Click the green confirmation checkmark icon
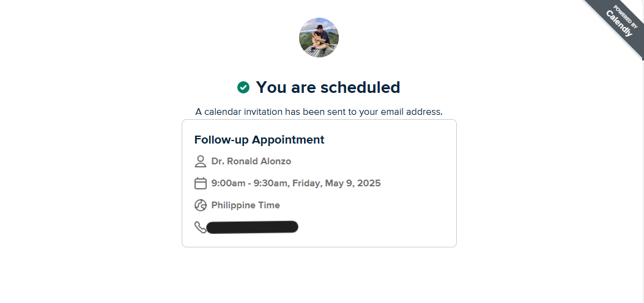Screen dimensions: 644x303 pyautogui.click(x=243, y=87)
